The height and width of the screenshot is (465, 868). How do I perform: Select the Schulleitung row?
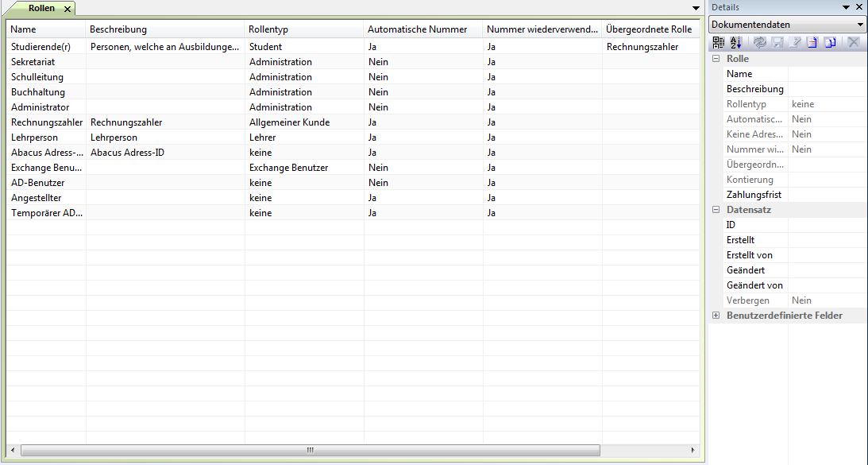37,77
